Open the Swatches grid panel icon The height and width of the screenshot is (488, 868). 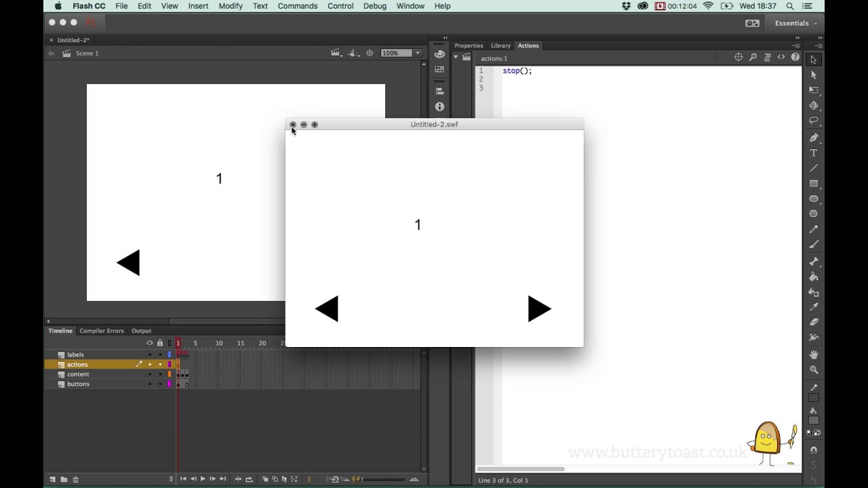(x=439, y=69)
